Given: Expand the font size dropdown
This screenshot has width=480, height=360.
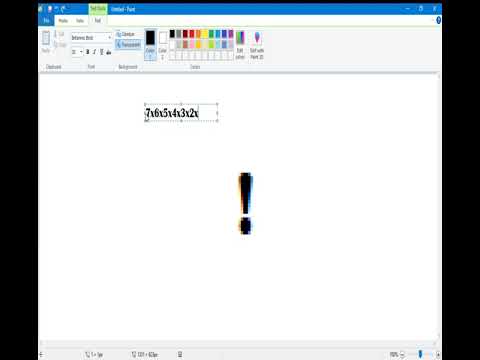Looking at the screenshot, I should pos(81,52).
